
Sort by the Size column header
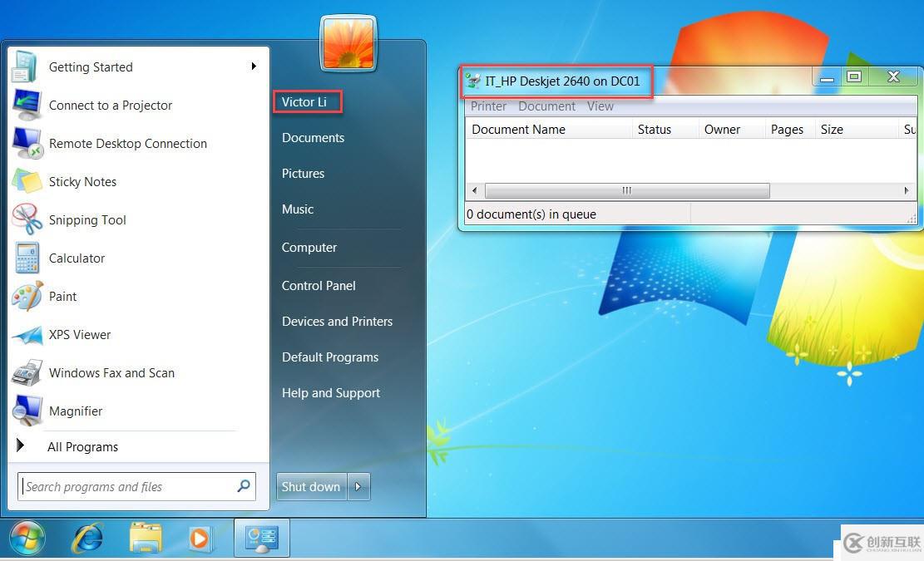(x=857, y=130)
